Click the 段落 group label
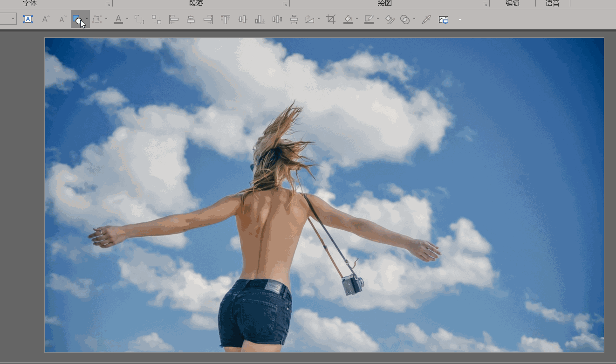The height and width of the screenshot is (364, 616). (196, 3)
